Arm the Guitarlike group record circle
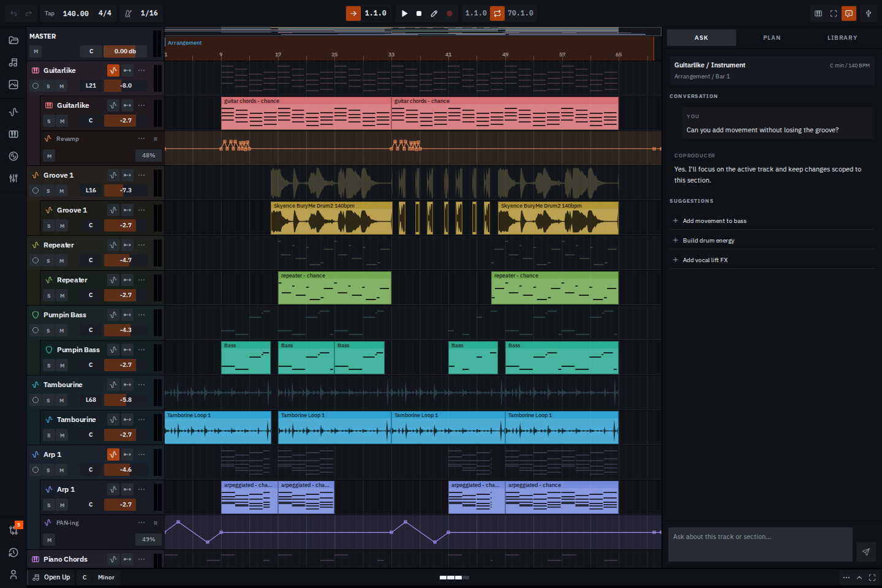 tap(36, 86)
